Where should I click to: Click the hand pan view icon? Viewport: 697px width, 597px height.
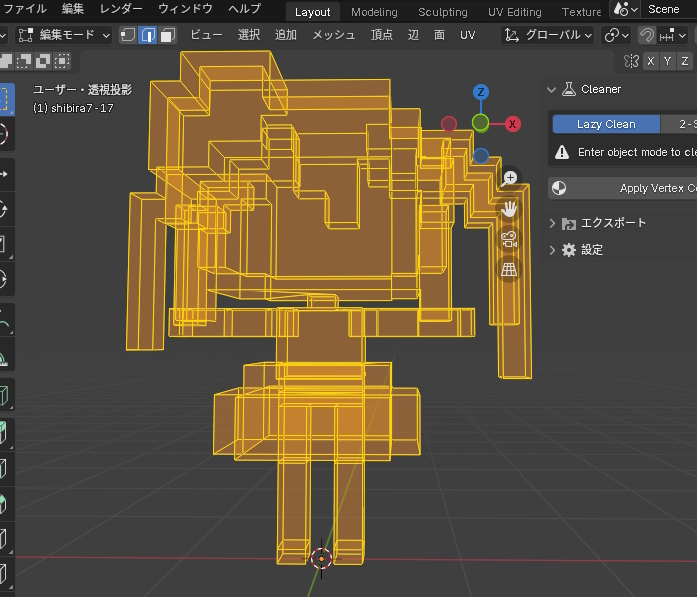(509, 208)
